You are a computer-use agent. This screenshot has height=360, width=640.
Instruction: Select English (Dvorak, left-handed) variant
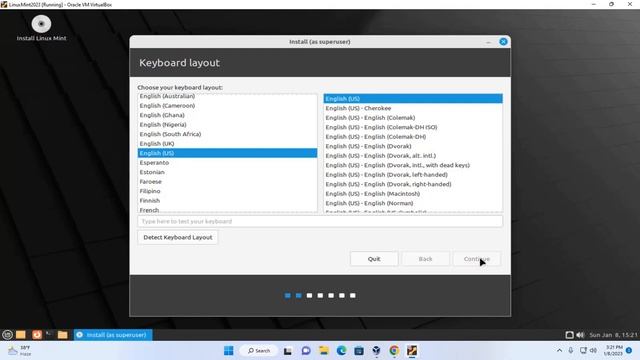[x=413, y=174]
